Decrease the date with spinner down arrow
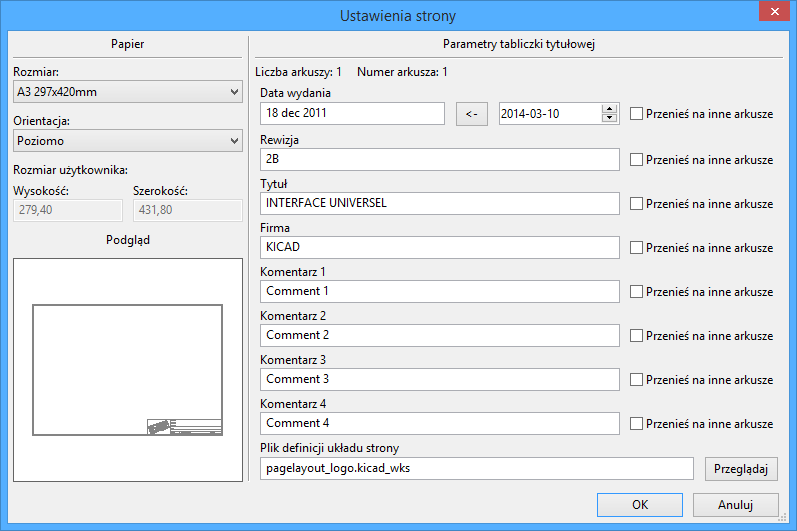797x531 pixels. [x=609, y=119]
